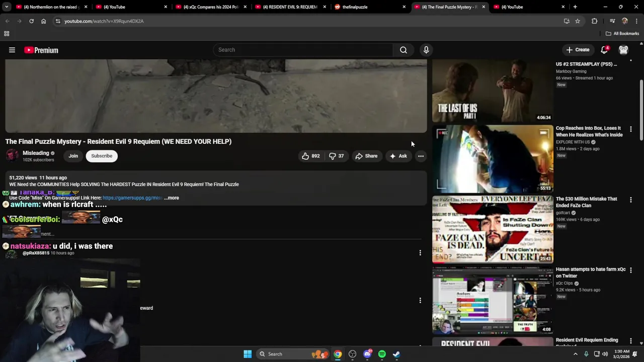Viewport: 644px width, 362px height.
Task: Dislike the video showing 37
Action: (x=337, y=156)
